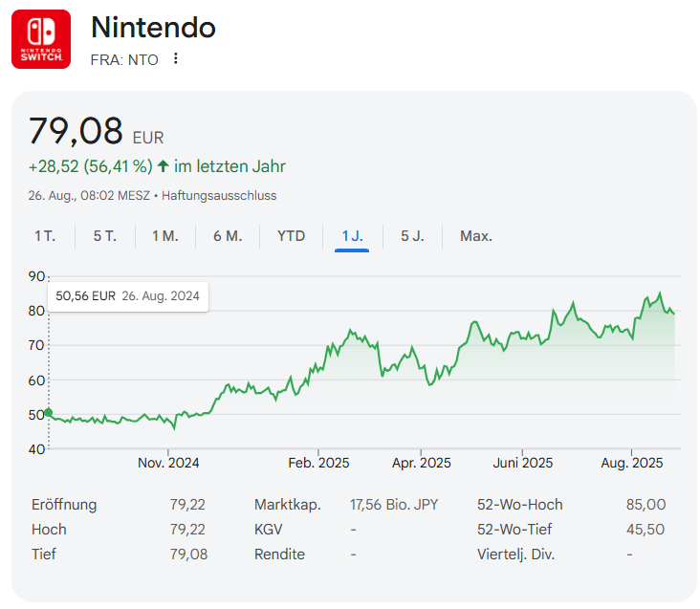Switch chart to YTD view
The width and height of the screenshot is (700, 609).
[291, 236]
